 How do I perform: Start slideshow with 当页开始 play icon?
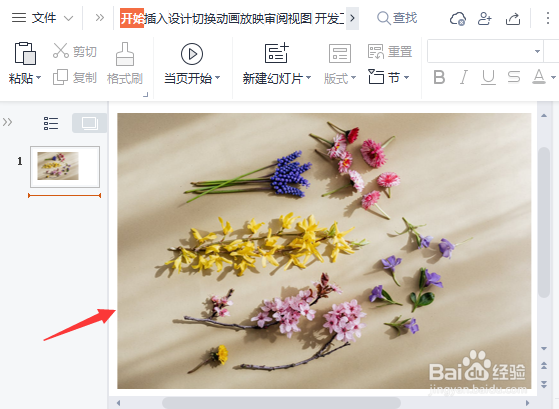[192, 54]
